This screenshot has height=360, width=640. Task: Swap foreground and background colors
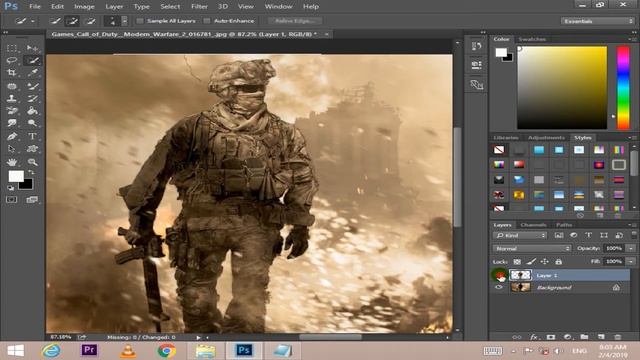pyautogui.click(x=31, y=172)
